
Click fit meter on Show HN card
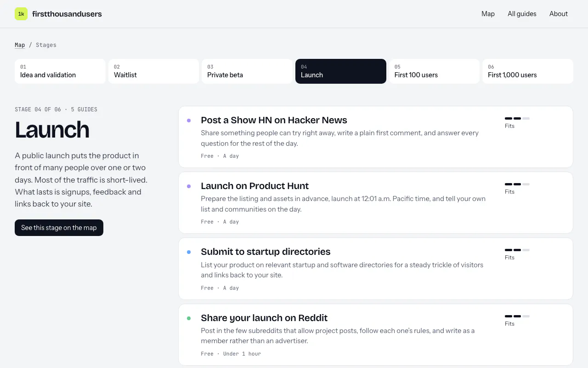point(517,119)
